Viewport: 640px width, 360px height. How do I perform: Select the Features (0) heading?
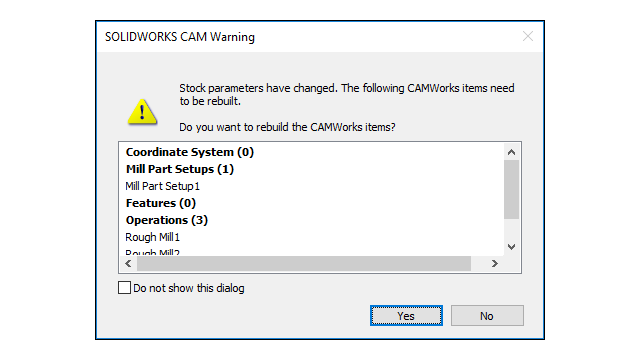pyautogui.click(x=161, y=203)
